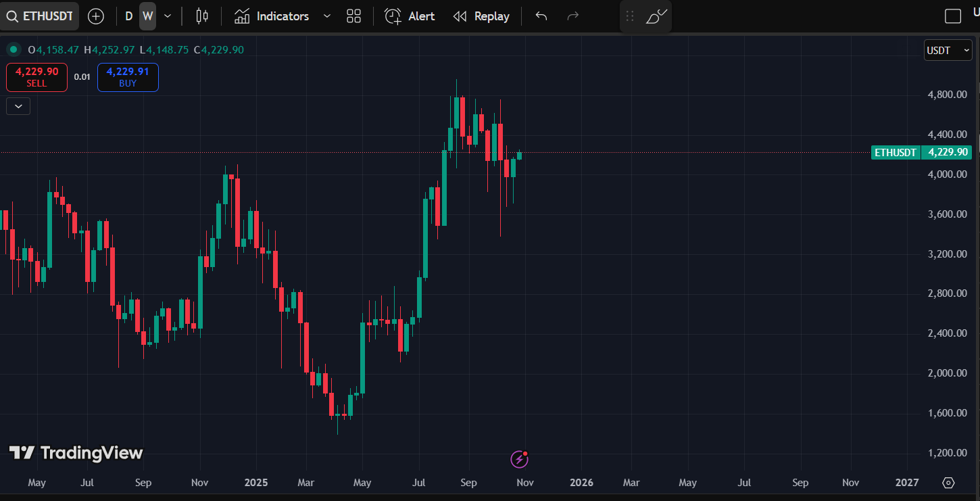Click the 2026 year label on the time axis
Image resolution: width=980 pixels, height=501 pixels.
point(581,483)
